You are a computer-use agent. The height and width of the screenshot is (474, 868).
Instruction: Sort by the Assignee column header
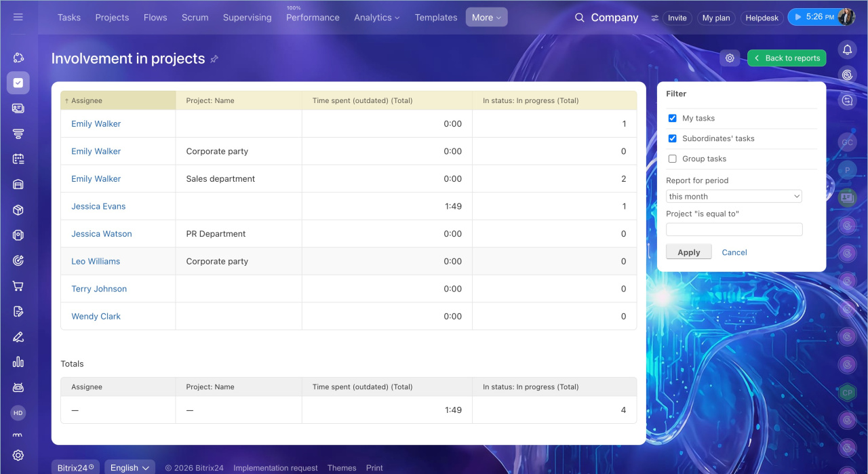click(x=118, y=100)
